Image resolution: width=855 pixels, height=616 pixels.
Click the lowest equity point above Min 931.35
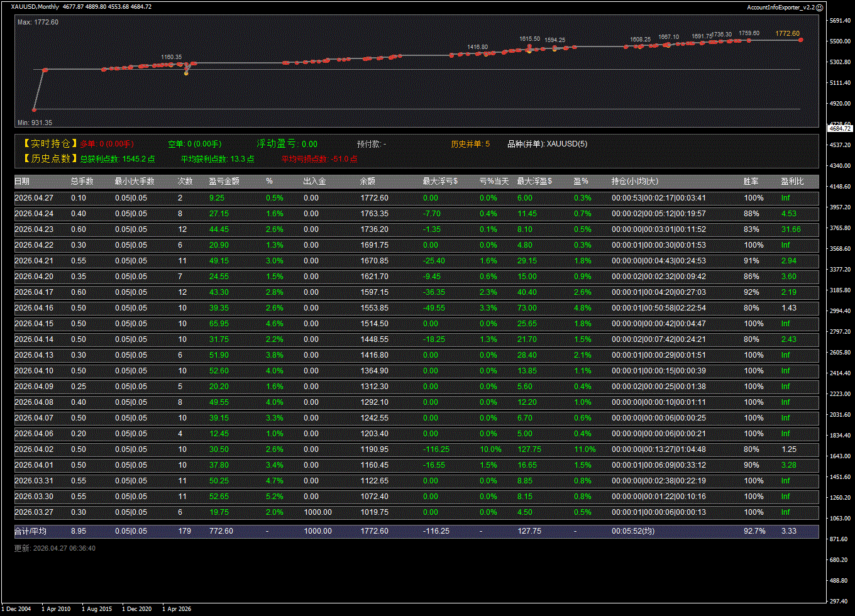click(x=35, y=110)
